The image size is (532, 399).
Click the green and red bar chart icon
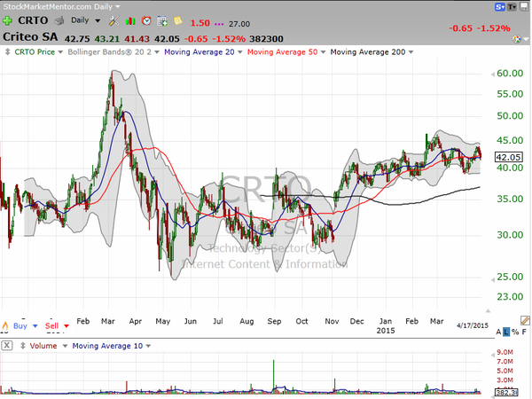click(x=130, y=21)
